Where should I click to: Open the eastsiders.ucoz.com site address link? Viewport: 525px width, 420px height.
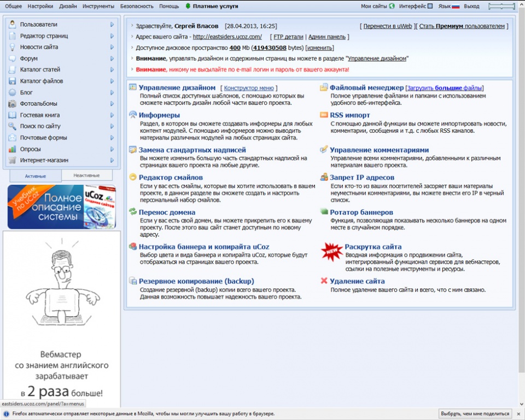point(227,37)
